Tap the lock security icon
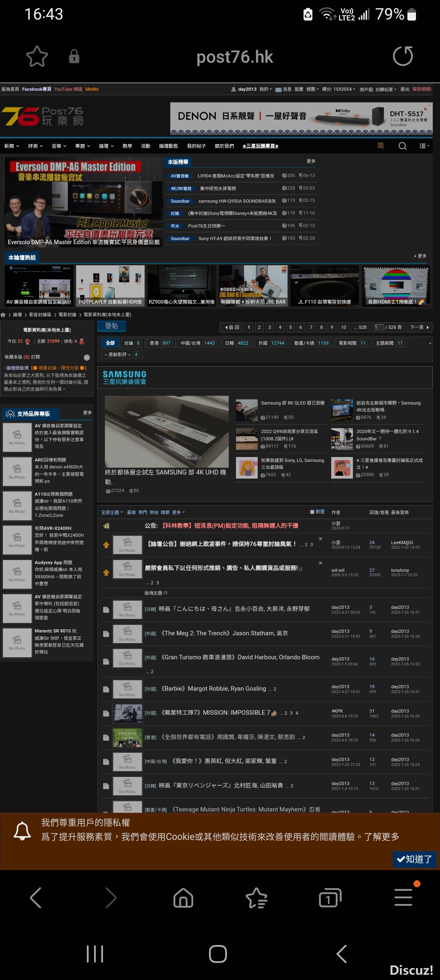Image resolution: width=440 pixels, height=980 pixels. coord(74,56)
